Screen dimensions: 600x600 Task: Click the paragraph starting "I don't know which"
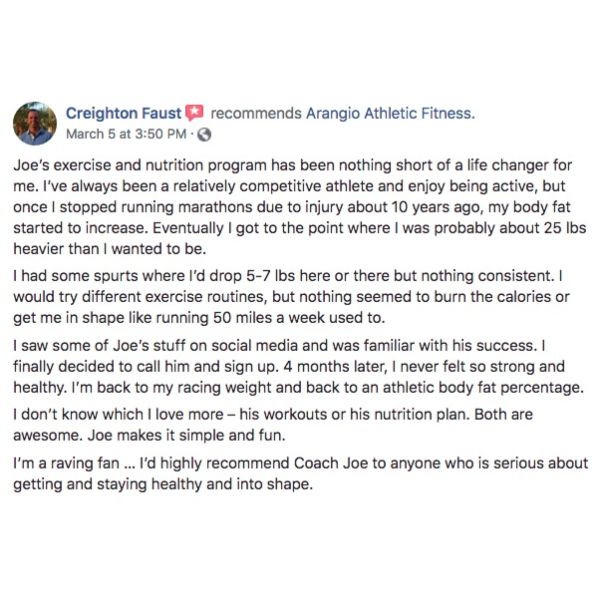(273, 425)
